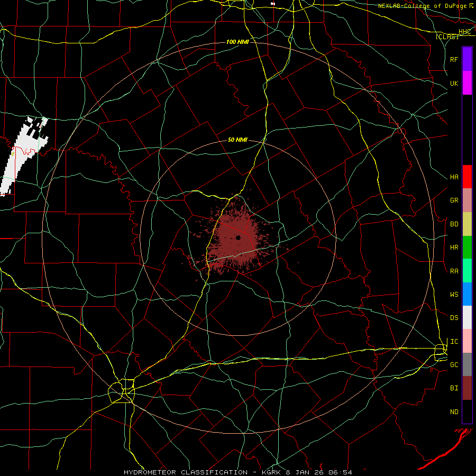Pick the RA light green legend swatch
Screen dimensions: 476x476
[x=467, y=271]
